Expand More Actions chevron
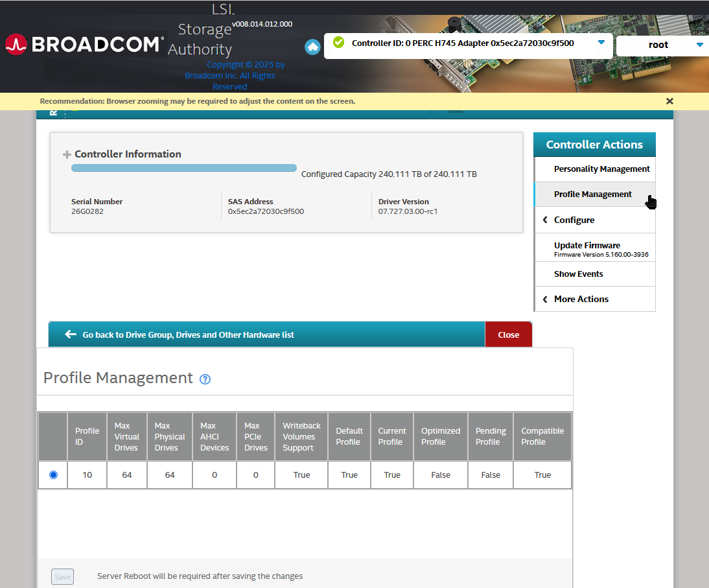709x588 pixels. (x=545, y=299)
